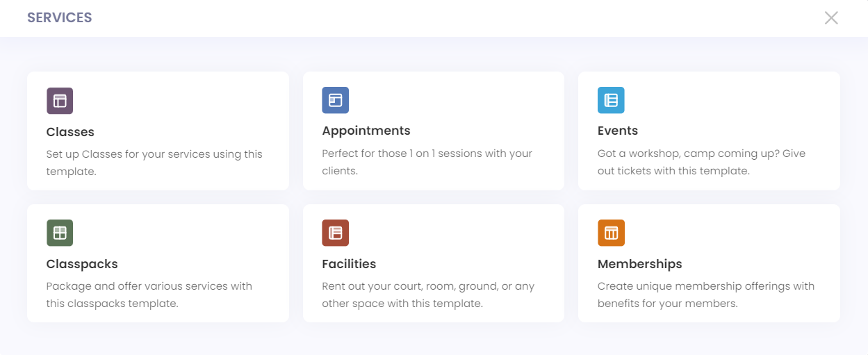This screenshot has height=355, width=868.
Task: Click the blue Appointments template icon
Action: pos(335,100)
